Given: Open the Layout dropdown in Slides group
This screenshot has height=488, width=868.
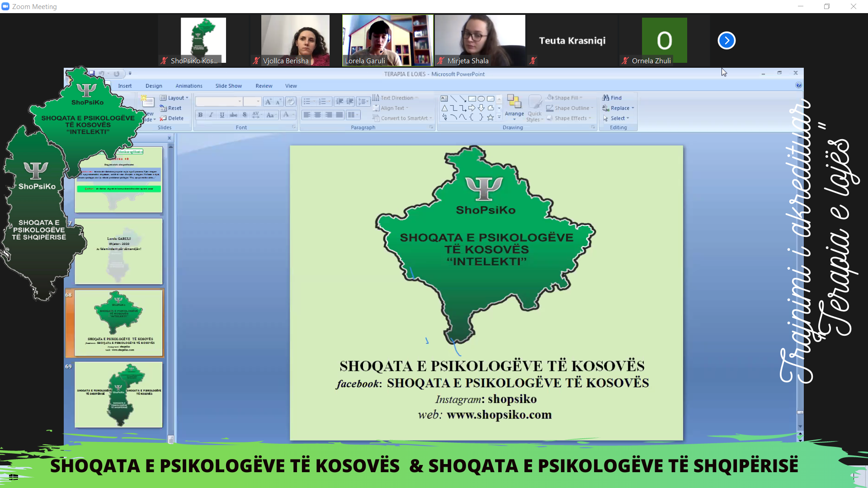Looking at the screenshot, I should [174, 98].
